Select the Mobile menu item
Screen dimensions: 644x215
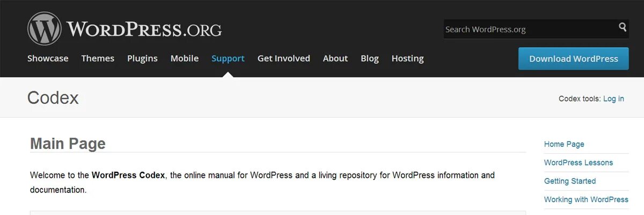pos(185,59)
